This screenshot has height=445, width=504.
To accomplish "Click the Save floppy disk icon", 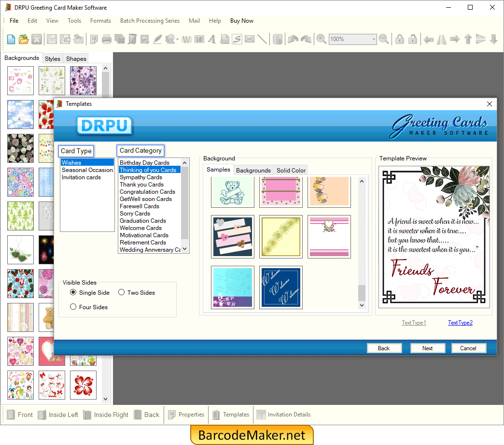I will pos(52,39).
